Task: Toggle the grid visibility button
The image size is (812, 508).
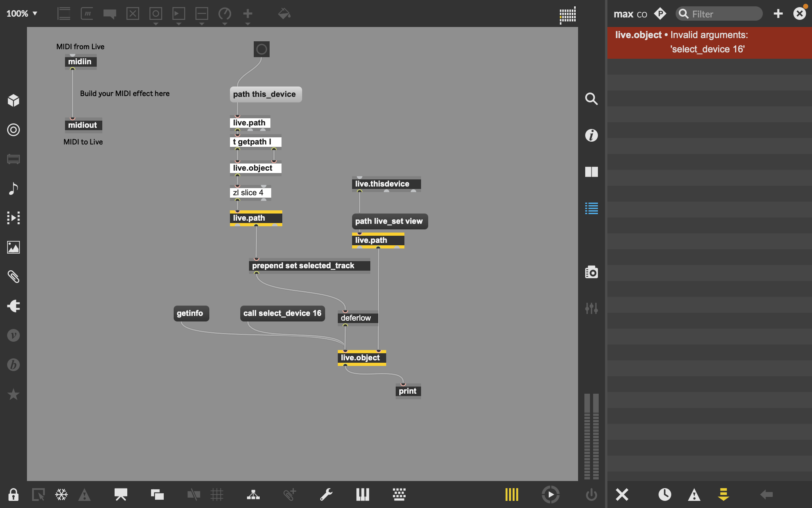Action: (x=217, y=495)
